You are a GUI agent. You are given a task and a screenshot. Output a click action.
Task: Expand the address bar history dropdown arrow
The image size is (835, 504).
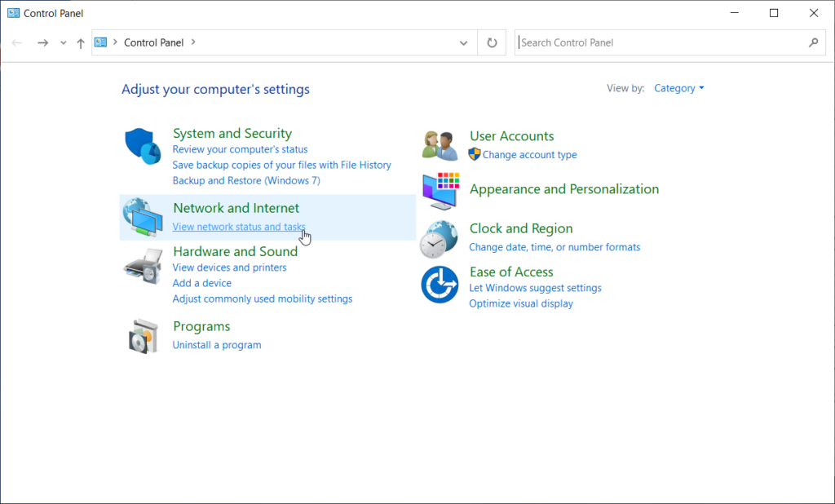click(462, 42)
